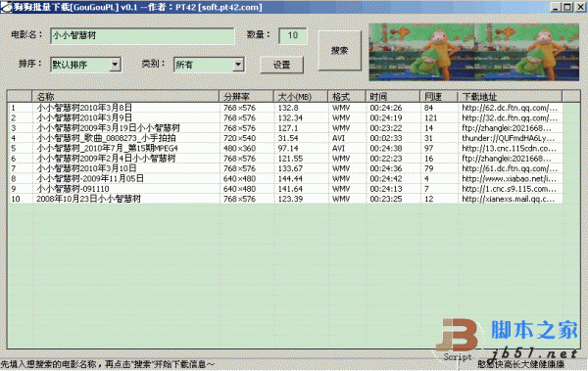588x371 pixels.
Task: Click the speed cell 121
Action: [431, 118]
